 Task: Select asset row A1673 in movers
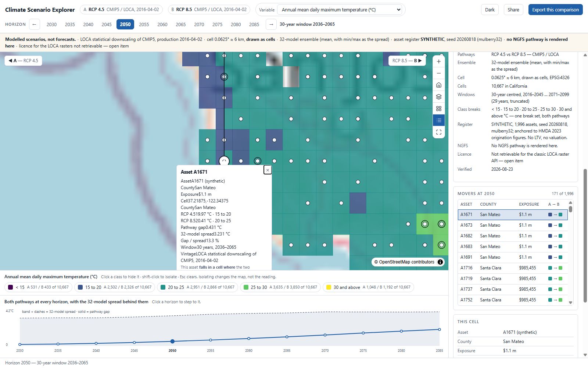click(x=513, y=225)
